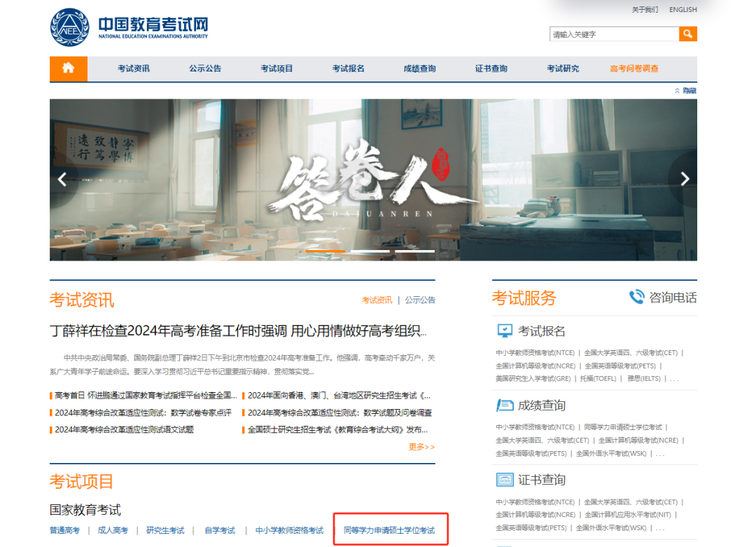Collapse the banner using 隐藏 toggle
Screen dimensions: 756x547
[x=685, y=90]
